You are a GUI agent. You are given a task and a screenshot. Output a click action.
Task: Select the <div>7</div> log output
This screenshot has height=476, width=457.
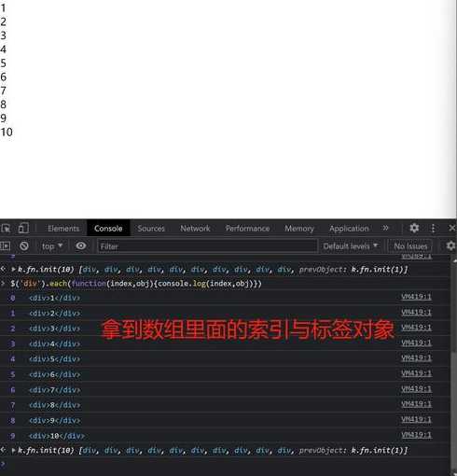(x=54, y=390)
